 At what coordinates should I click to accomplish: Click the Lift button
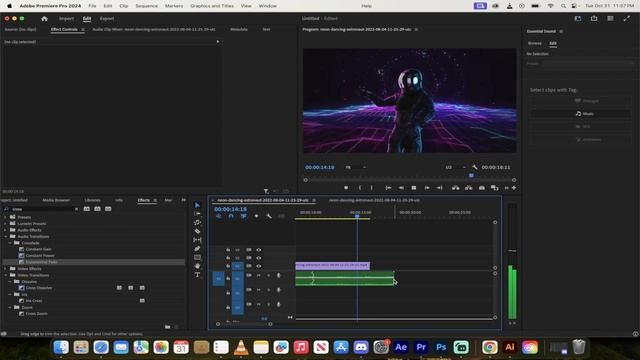tap(456, 188)
